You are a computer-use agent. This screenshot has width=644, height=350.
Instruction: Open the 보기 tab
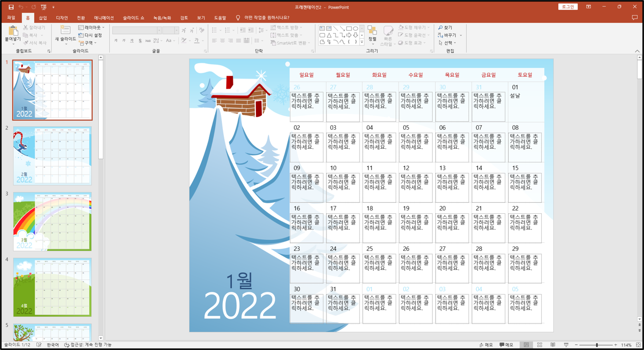[x=201, y=18]
